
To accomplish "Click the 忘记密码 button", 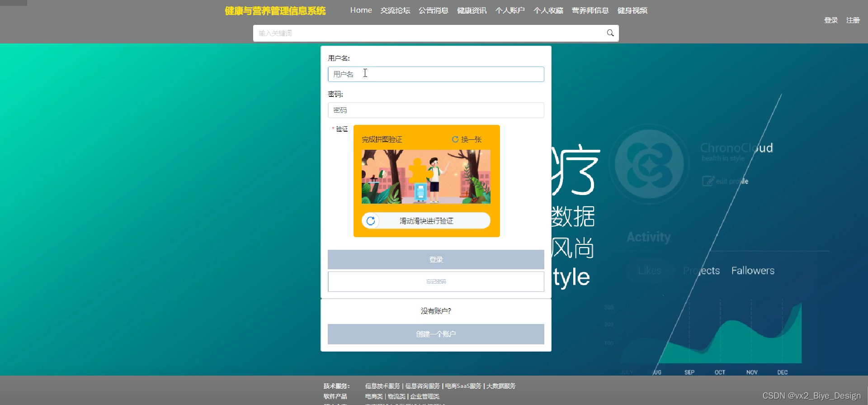I will click(436, 281).
